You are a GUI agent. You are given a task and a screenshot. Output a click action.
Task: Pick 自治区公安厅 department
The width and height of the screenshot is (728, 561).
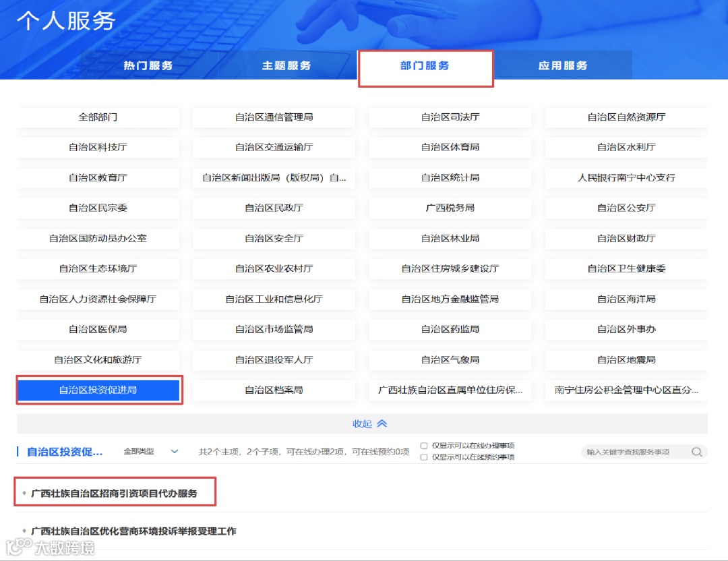626,208
